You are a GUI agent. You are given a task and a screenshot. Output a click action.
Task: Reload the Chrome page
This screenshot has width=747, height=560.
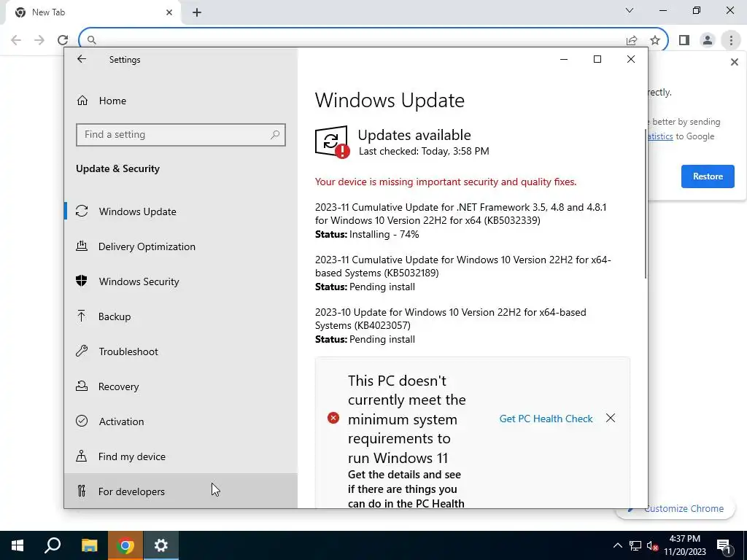(63, 40)
